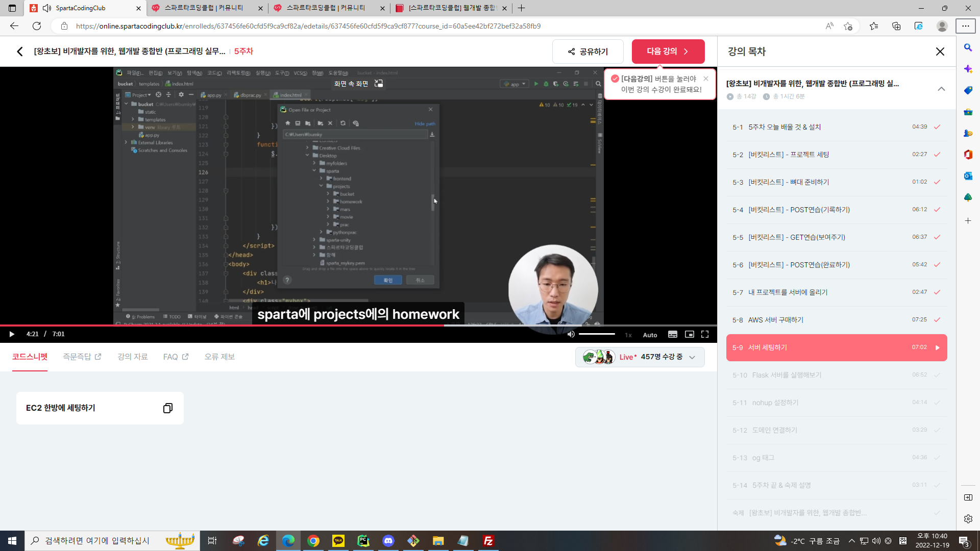Viewport: 980px width, 551px height.
Task: Open lecture 5-4 POST연습(기록하기)
Action: [x=837, y=210]
